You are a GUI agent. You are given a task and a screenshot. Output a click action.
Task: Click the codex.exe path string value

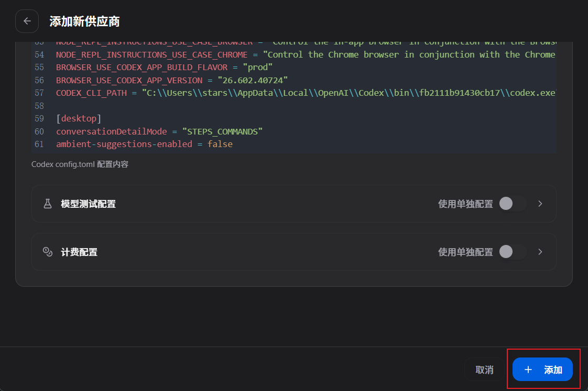coord(349,93)
